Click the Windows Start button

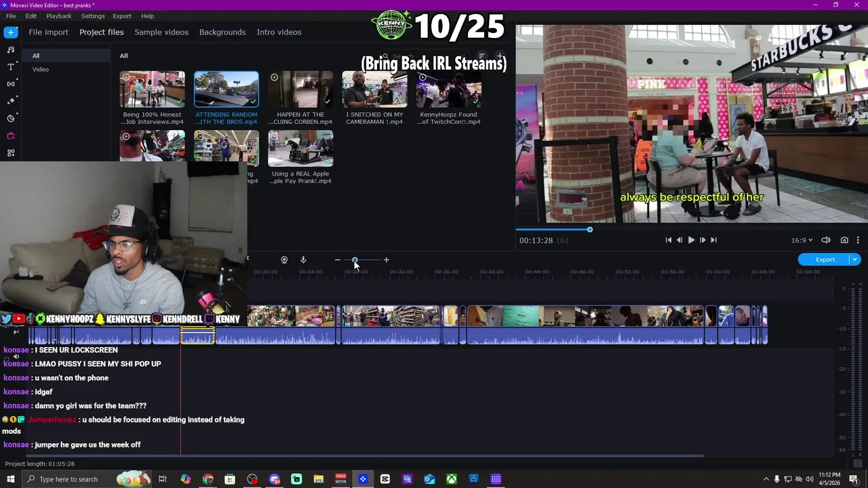9,479
